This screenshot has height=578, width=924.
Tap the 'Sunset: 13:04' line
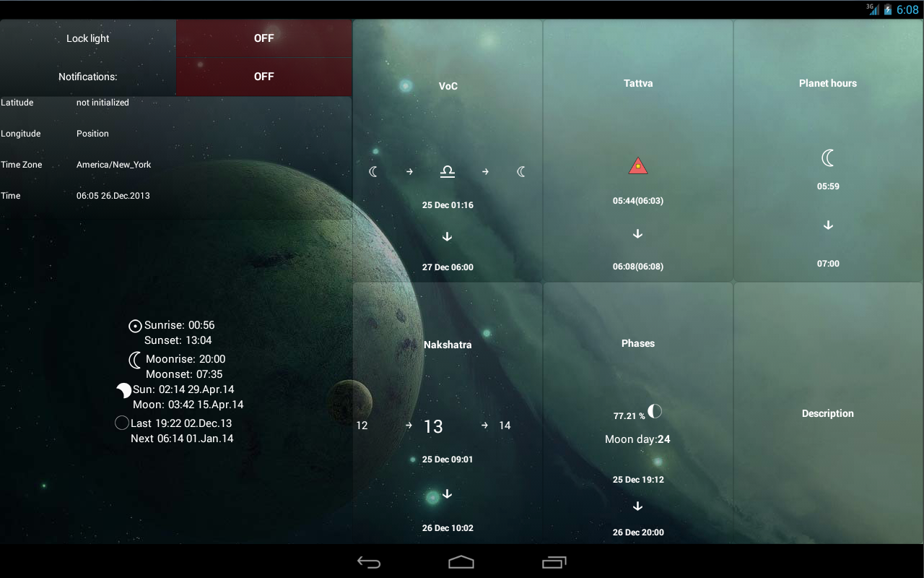[x=178, y=340]
